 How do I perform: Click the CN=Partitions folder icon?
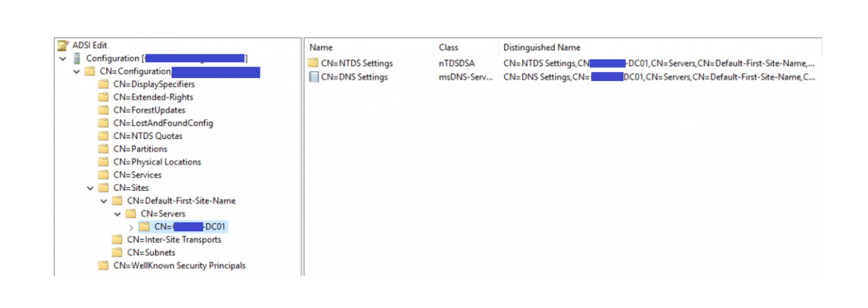tap(104, 149)
